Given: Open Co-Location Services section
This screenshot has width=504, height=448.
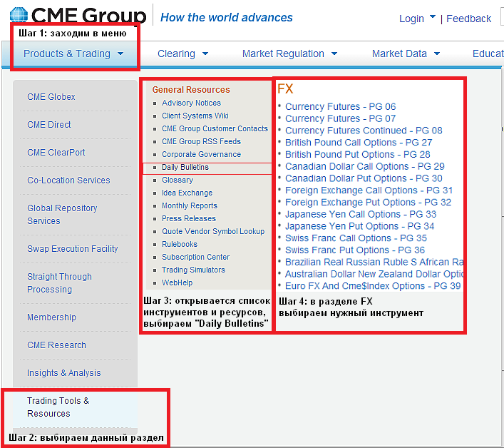Looking at the screenshot, I should tap(68, 180).
